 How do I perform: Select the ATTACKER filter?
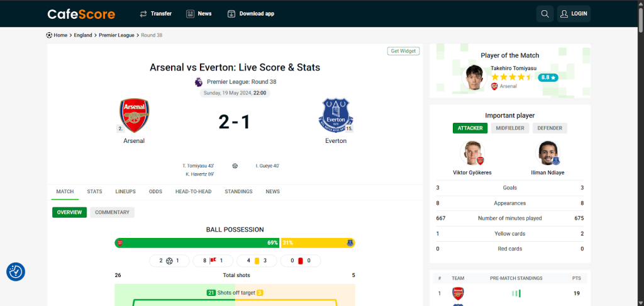470,128
